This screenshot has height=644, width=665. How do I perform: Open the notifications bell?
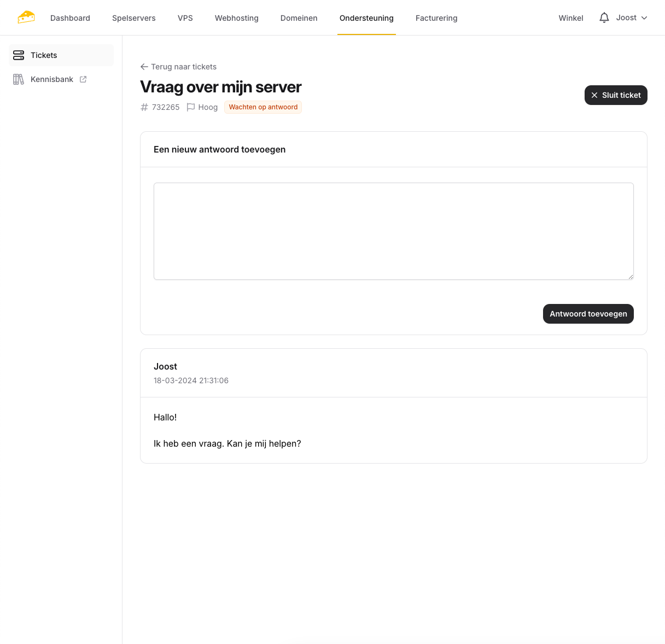[604, 18]
